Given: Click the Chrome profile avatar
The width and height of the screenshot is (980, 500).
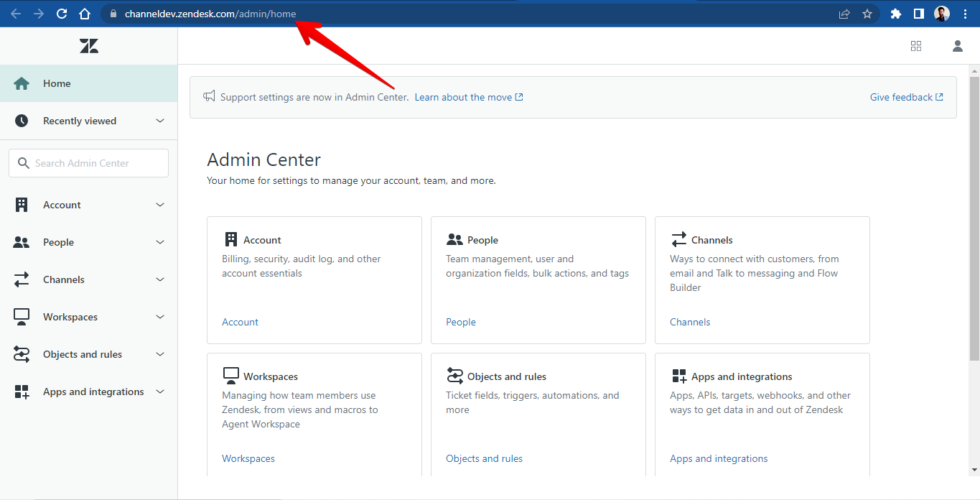Looking at the screenshot, I should click(x=942, y=14).
